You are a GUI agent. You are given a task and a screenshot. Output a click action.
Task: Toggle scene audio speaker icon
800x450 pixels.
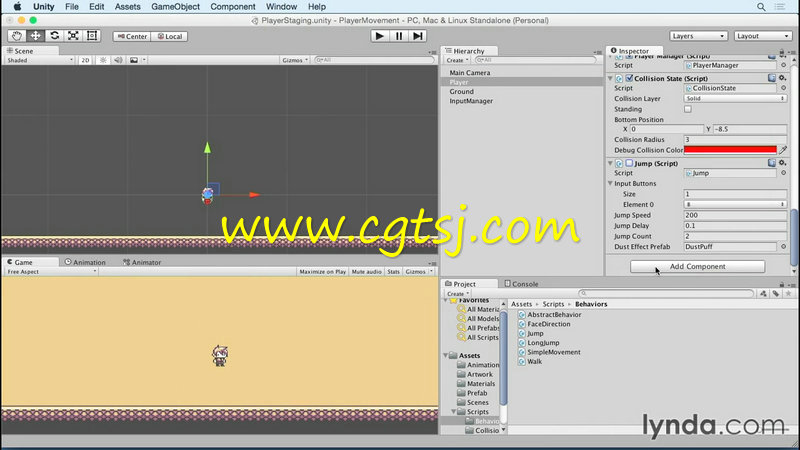point(118,60)
